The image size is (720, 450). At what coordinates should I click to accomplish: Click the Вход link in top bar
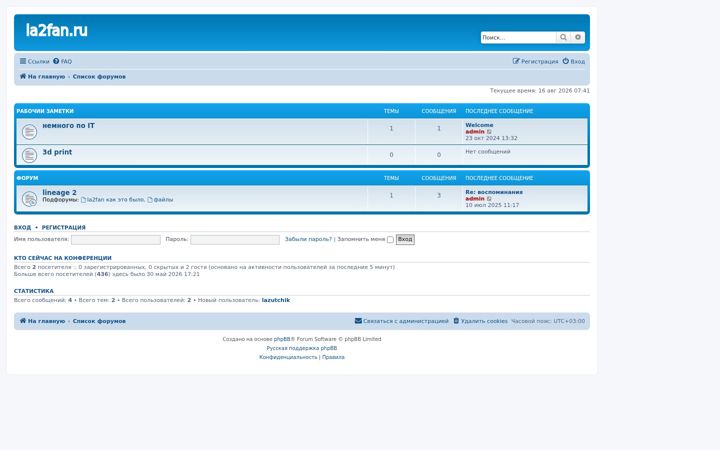[574, 61]
